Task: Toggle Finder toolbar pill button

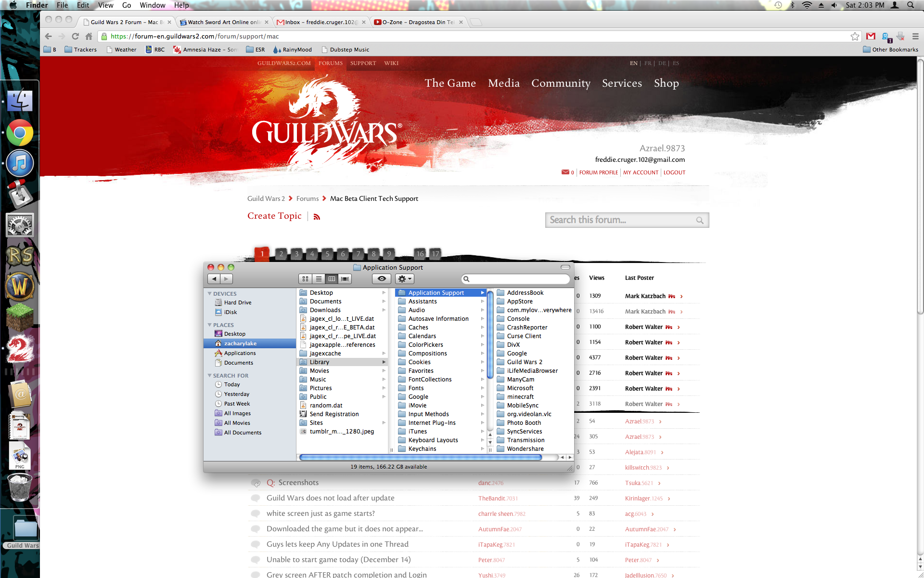Action: [x=565, y=267]
